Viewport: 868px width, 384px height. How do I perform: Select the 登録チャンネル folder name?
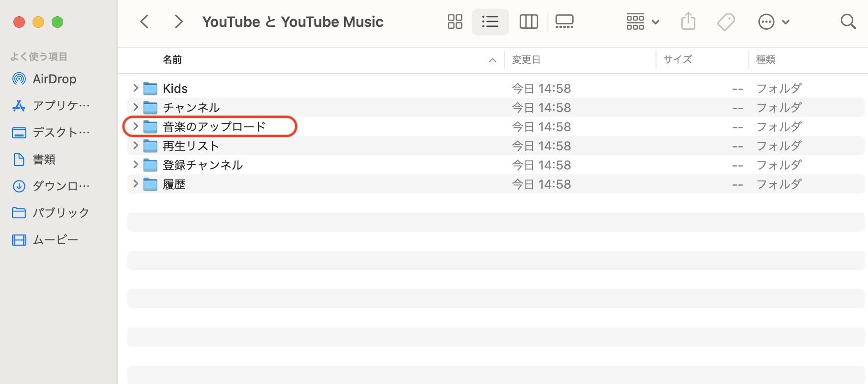(x=203, y=165)
